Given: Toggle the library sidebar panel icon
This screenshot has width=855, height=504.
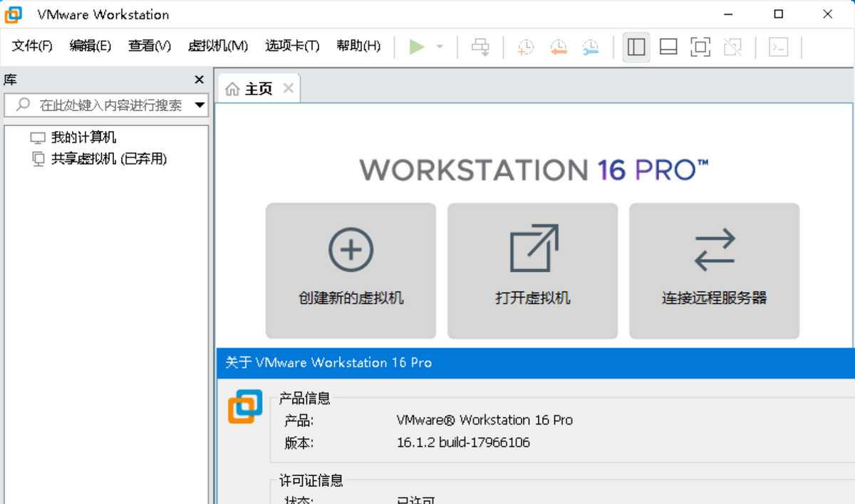Looking at the screenshot, I should 636,47.
